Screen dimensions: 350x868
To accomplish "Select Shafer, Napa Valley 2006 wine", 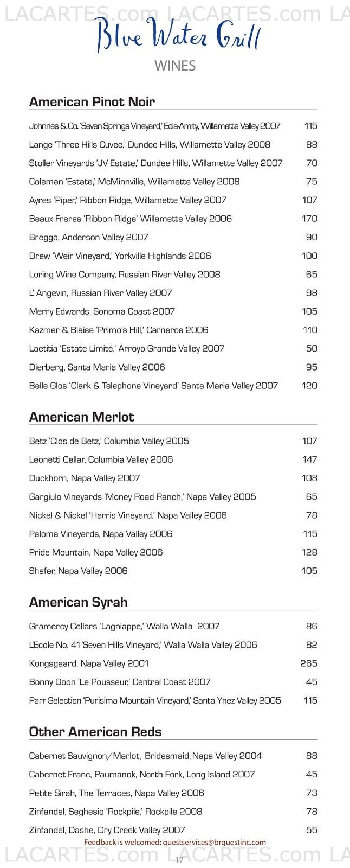I will (x=79, y=571).
